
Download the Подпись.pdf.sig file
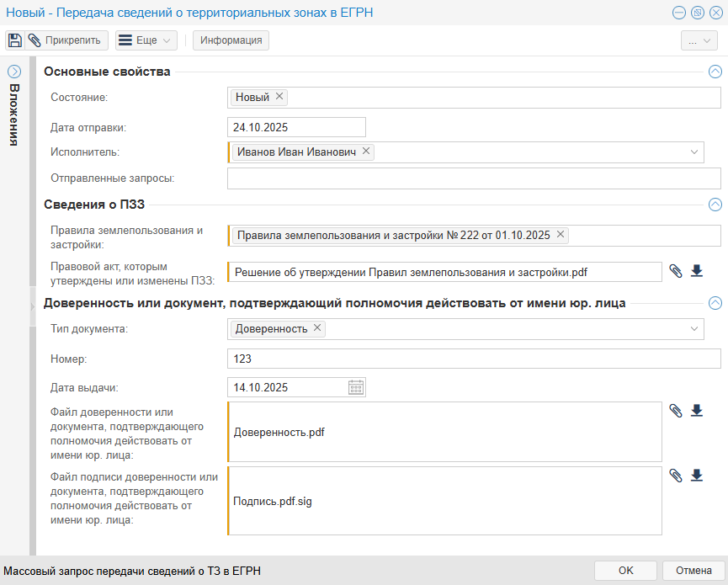[697, 476]
